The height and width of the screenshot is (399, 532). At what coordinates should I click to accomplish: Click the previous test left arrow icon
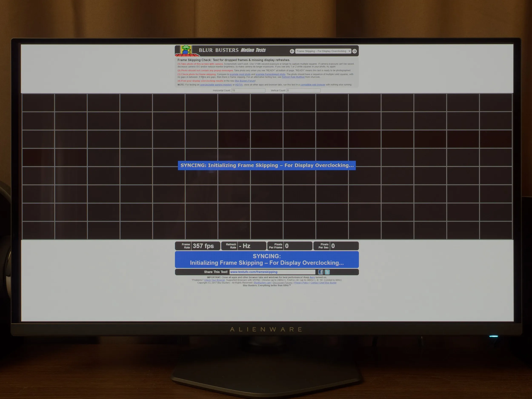[x=292, y=51]
